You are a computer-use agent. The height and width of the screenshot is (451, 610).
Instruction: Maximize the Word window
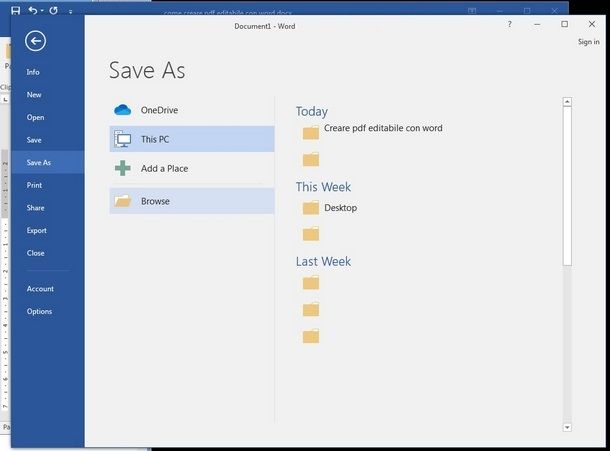(564, 24)
